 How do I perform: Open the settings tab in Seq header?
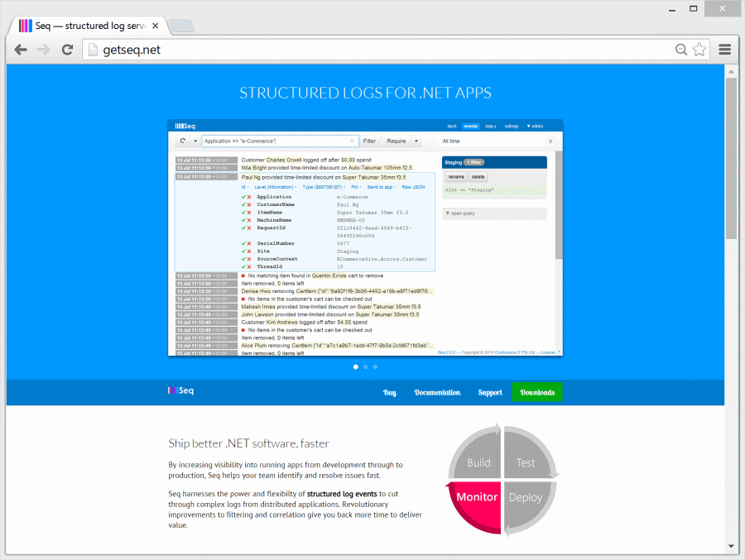click(x=512, y=126)
